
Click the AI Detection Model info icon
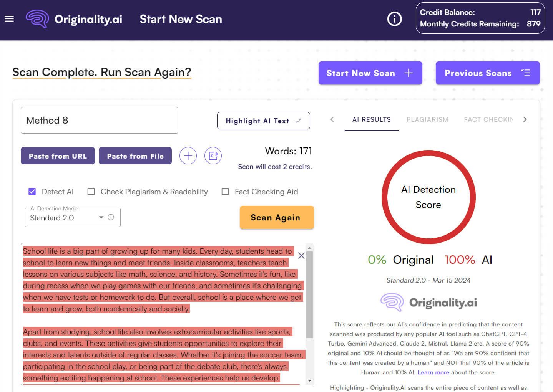pyautogui.click(x=111, y=217)
